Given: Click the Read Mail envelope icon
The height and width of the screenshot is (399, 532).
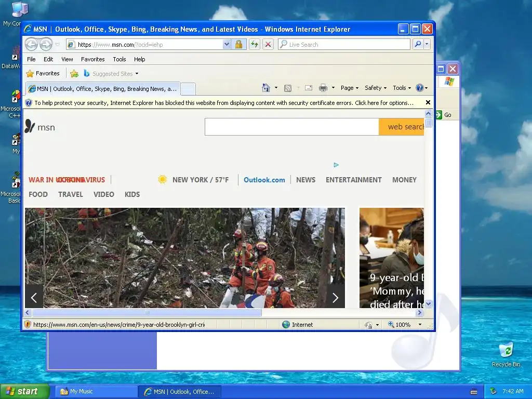Looking at the screenshot, I should pyautogui.click(x=309, y=88).
